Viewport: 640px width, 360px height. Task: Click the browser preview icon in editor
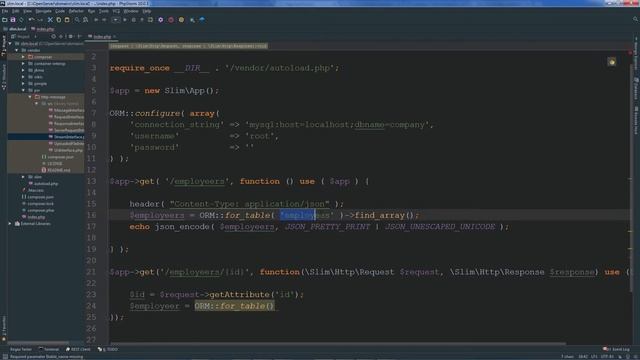pos(611,62)
